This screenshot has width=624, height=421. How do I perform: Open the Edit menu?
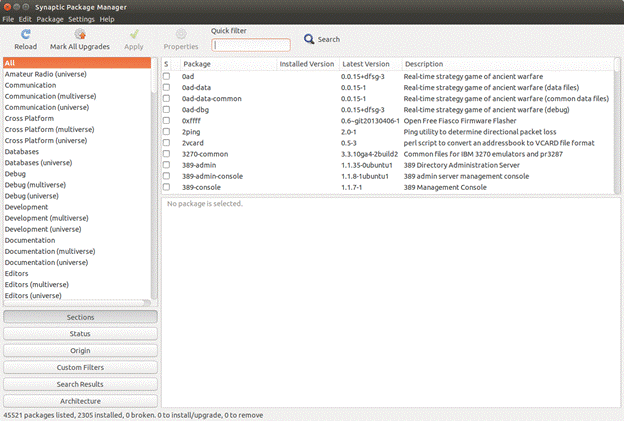[x=25, y=19]
